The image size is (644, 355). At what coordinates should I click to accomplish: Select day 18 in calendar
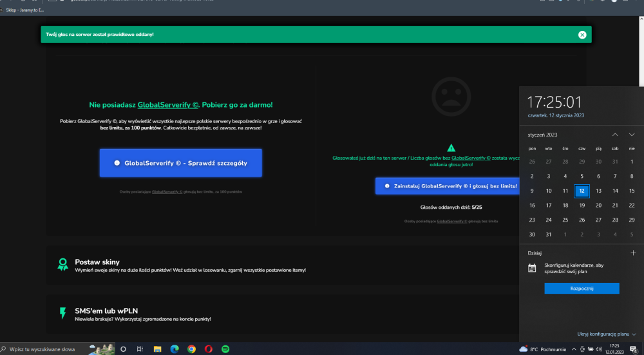(x=565, y=206)
